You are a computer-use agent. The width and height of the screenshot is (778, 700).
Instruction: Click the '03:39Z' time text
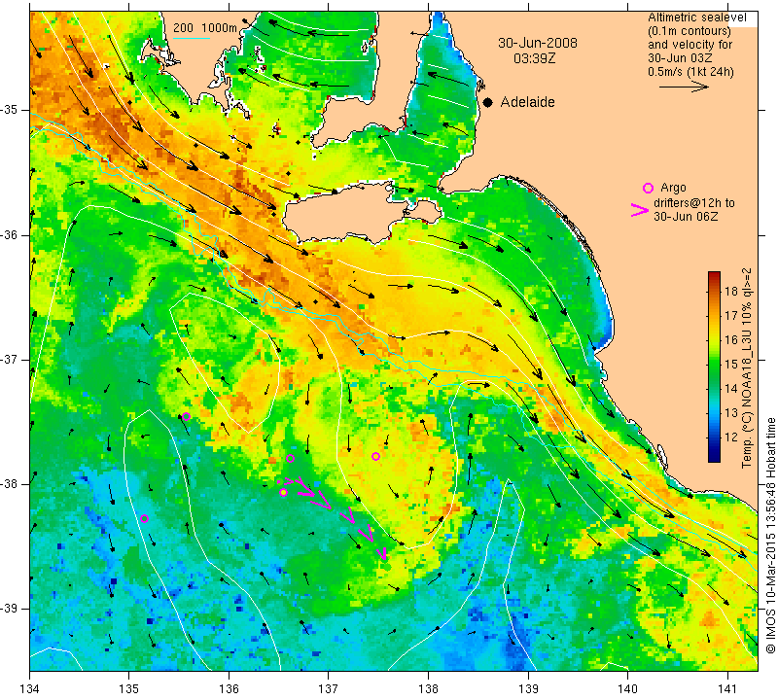pos(534,58)
